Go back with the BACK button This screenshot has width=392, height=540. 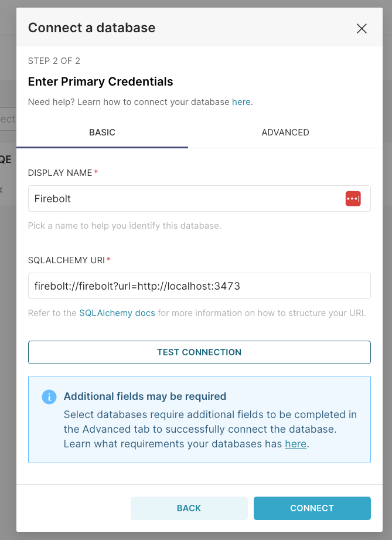(x=189, y=508)
